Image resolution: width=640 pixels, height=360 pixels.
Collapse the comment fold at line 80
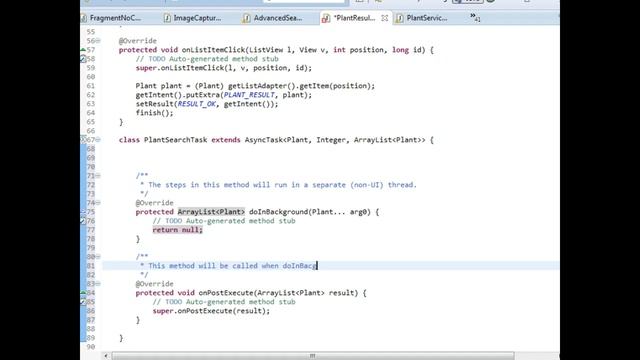98,257
